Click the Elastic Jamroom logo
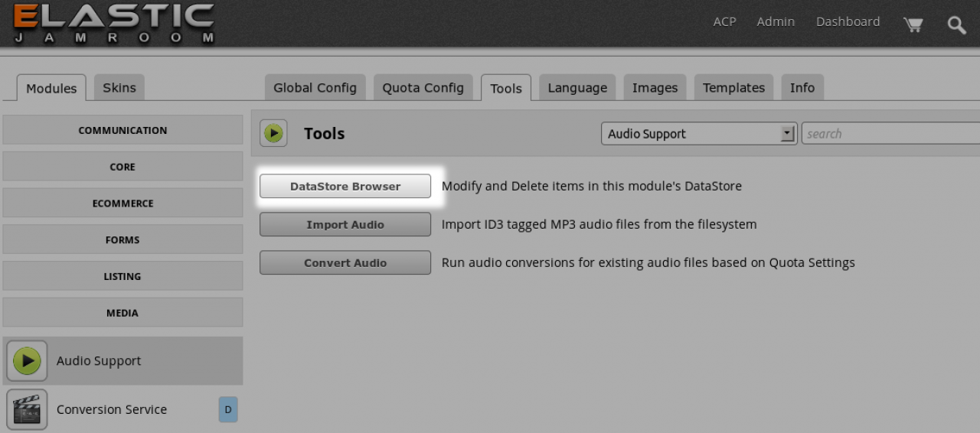 (113, 23)
